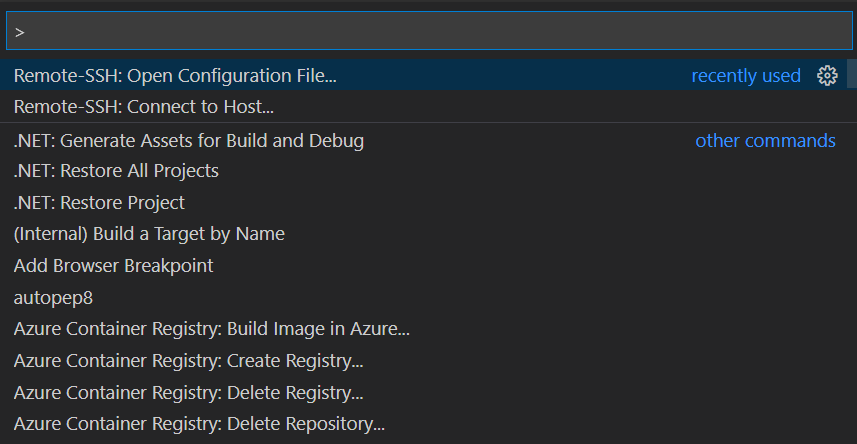857x444 pixels.
Task: Run Azure Container Registry: Delete Registry
Action: [424, 393]
